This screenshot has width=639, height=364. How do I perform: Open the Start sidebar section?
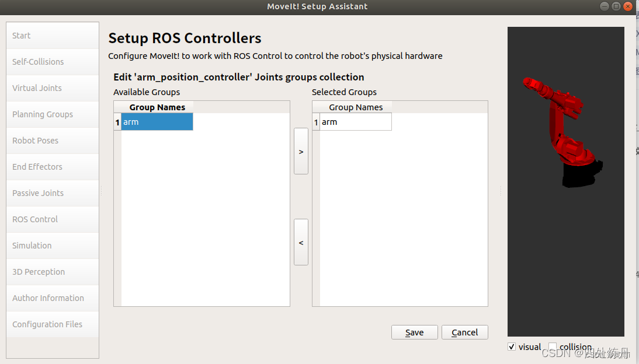click(52, 35)
